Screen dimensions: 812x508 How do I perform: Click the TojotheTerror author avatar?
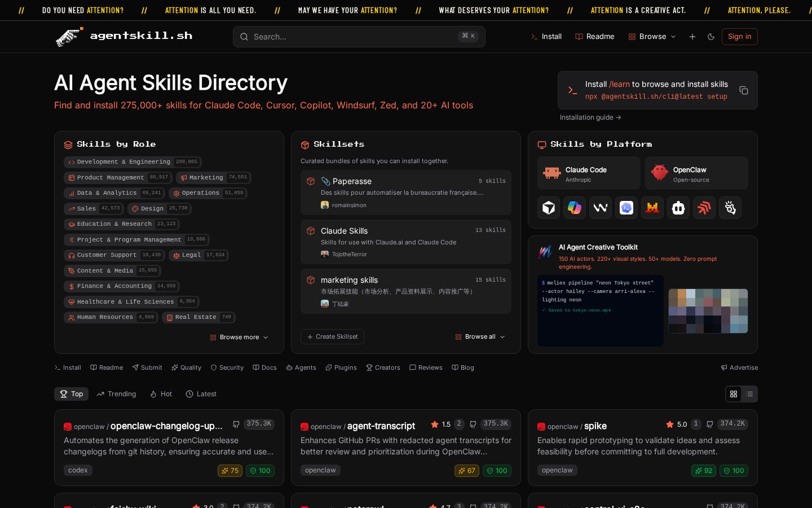coord(325,254)
